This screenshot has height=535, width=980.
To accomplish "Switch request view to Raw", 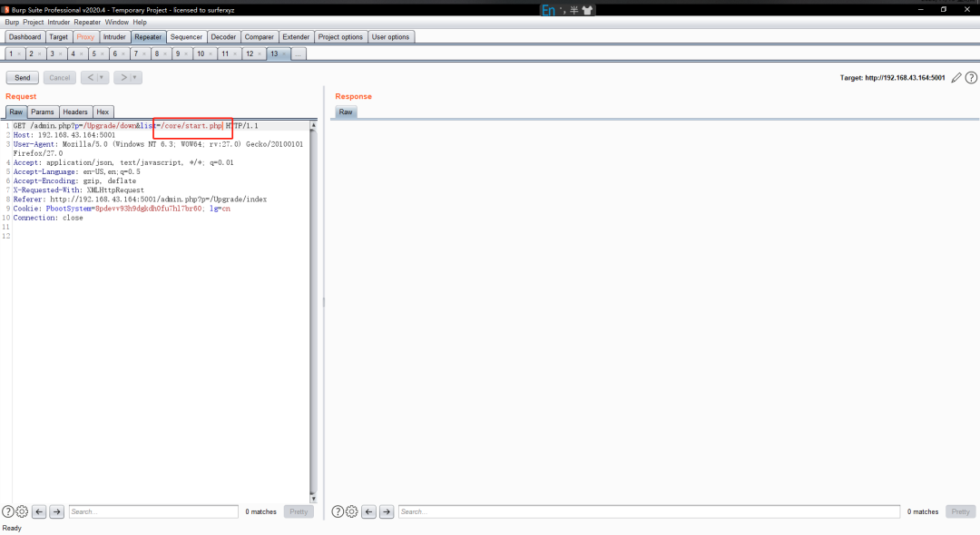I will click(15, 112).
